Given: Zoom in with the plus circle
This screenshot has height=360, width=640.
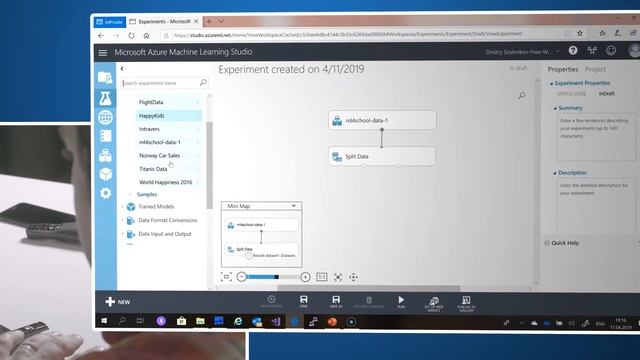Looking at the screenshot, I should [305, 277].
